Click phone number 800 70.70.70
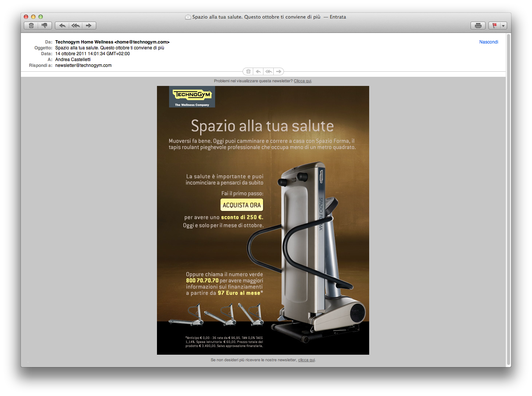This screenshot has width=532, height=396. (202, 280)
